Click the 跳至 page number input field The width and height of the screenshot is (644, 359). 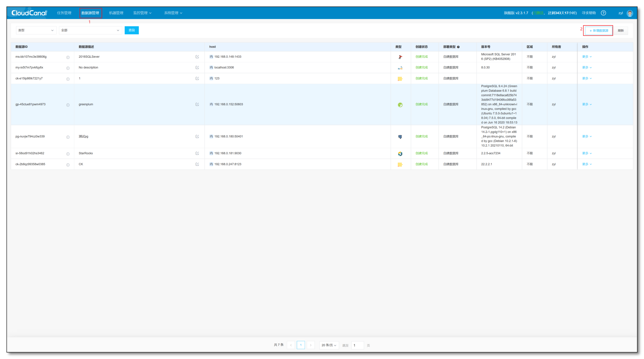point(358,345)
